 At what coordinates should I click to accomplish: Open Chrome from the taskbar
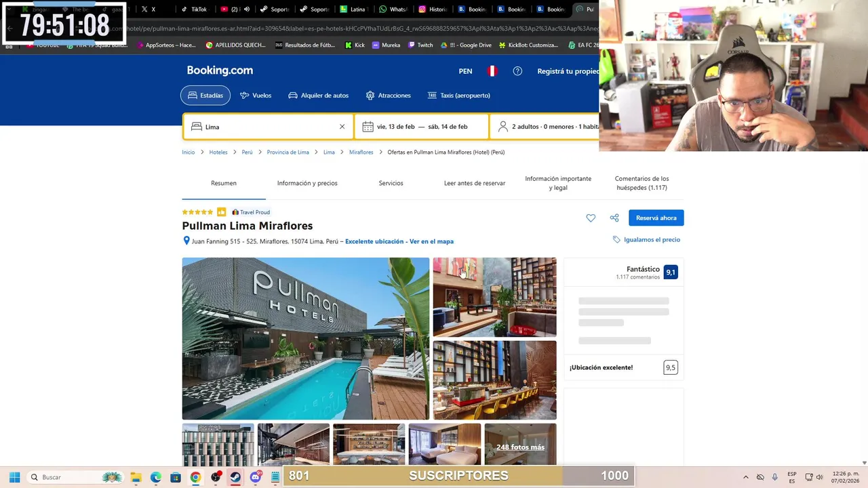(195, 477)
